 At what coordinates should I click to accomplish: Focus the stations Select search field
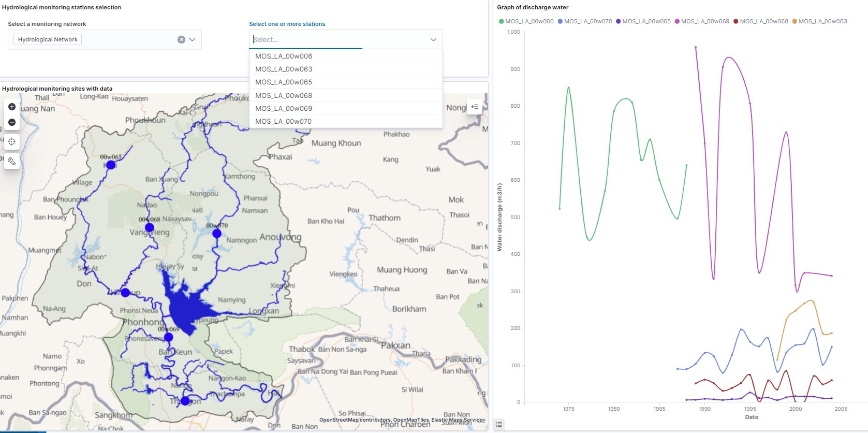336,39
